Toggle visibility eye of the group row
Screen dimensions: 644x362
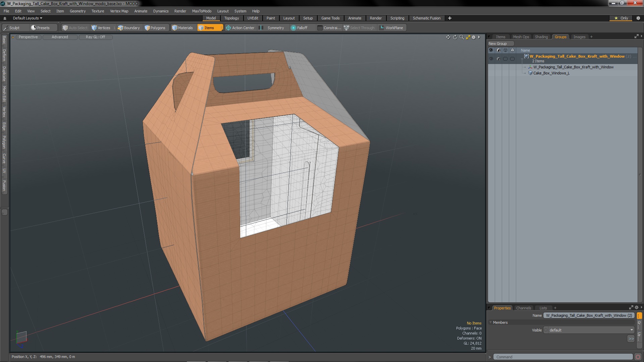pyautogui.click(x=491, y=59)
